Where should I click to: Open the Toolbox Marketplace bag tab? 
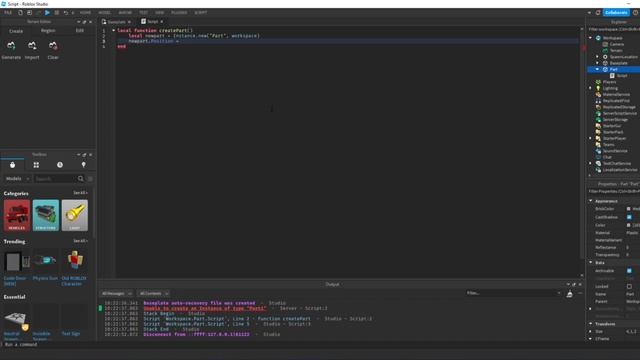point(12,165)
